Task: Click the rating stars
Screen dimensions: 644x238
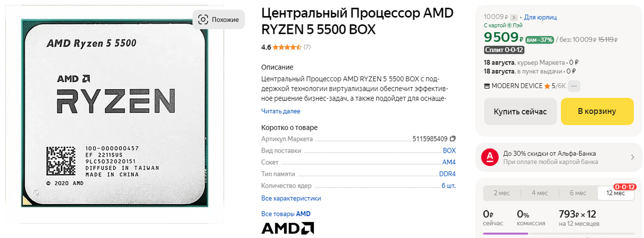Action: pyautogui.click(x=287, y=47)
